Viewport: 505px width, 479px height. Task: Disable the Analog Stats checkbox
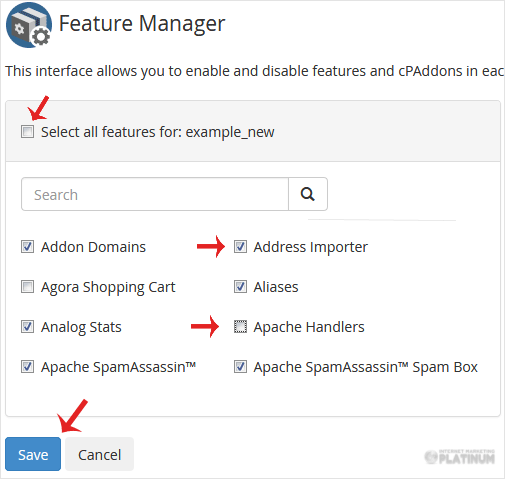point(27,327)
